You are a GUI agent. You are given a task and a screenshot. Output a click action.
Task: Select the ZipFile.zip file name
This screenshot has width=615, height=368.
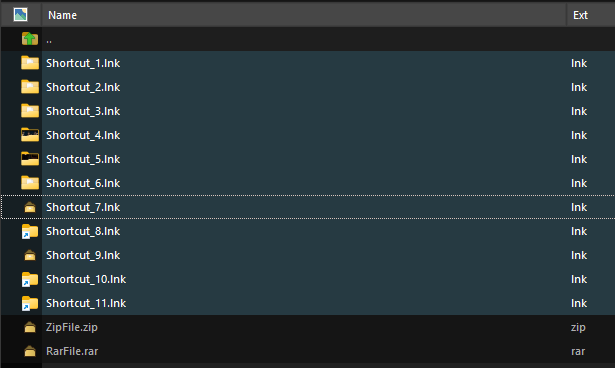72,327
